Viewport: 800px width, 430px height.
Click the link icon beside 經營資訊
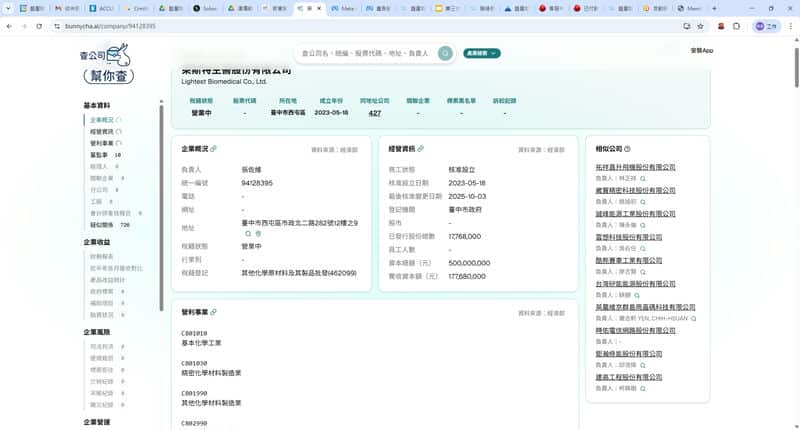(x=421, y=149)
